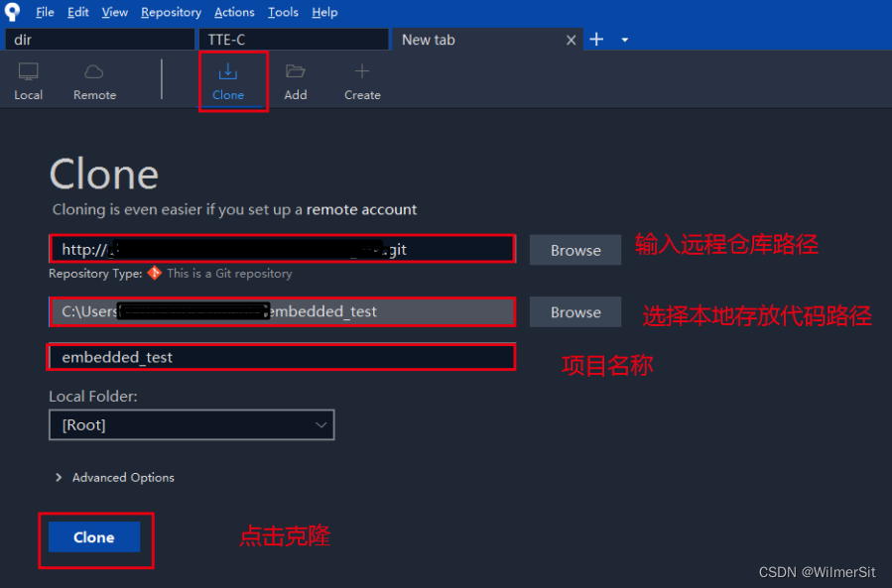Browse for the source repository path
Image resolution: width=892 pixels, height=588 pixels.
point(575,250)
